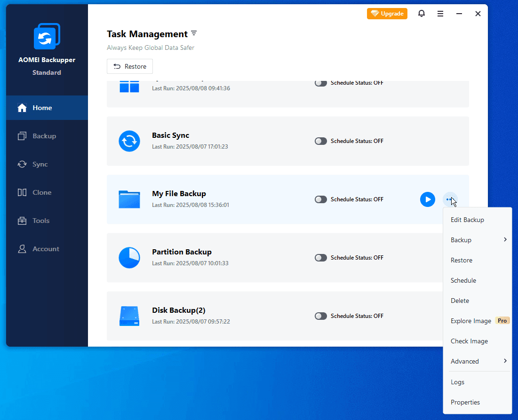Click the Basic Sync circular arrows icon
Screen dimensions: 518x420
pos(129,141)
